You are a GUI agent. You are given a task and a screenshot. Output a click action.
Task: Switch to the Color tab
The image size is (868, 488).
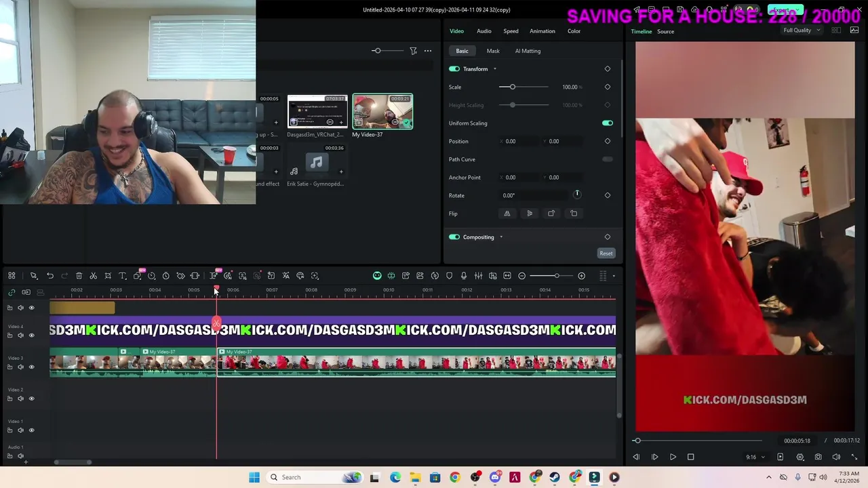point(574,31)
